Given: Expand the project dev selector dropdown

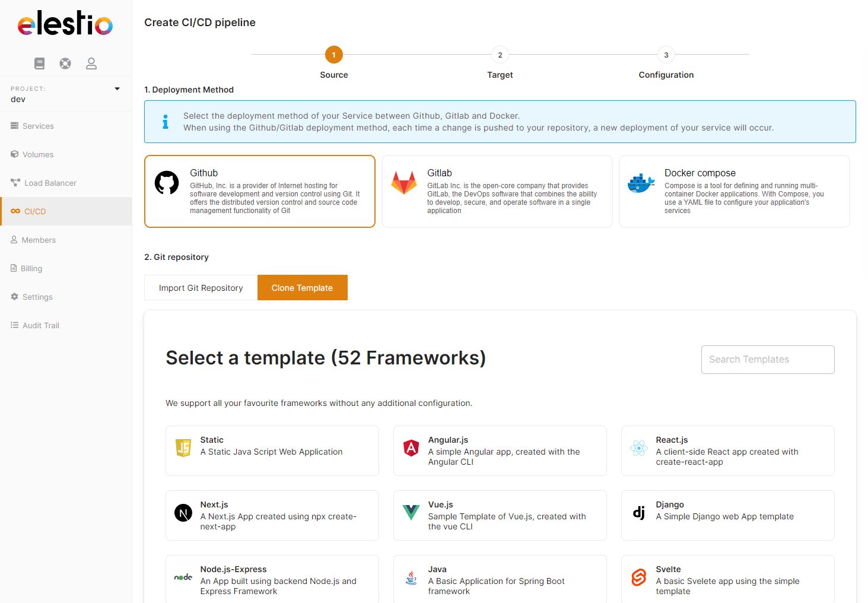Looking at the screenshot, I should coord(117,88).
